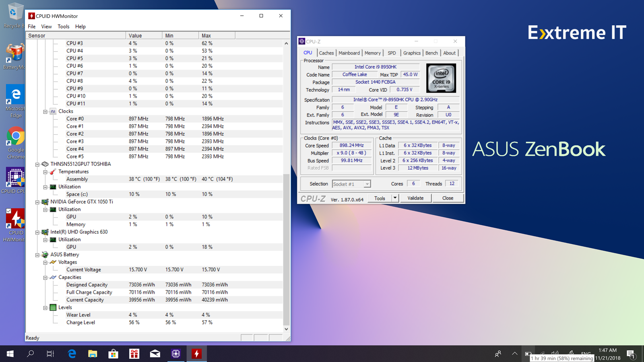
Task: Collapse the NVIDIA GeForce GTX 1050 Ti node
Action: (37, 202)
